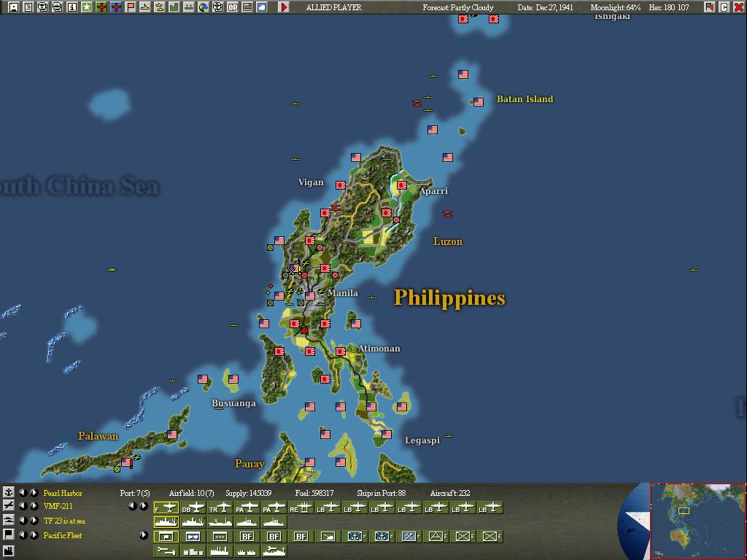Toggle the cloud weather overlay icon
747x560 pixels.
[262, 7]
